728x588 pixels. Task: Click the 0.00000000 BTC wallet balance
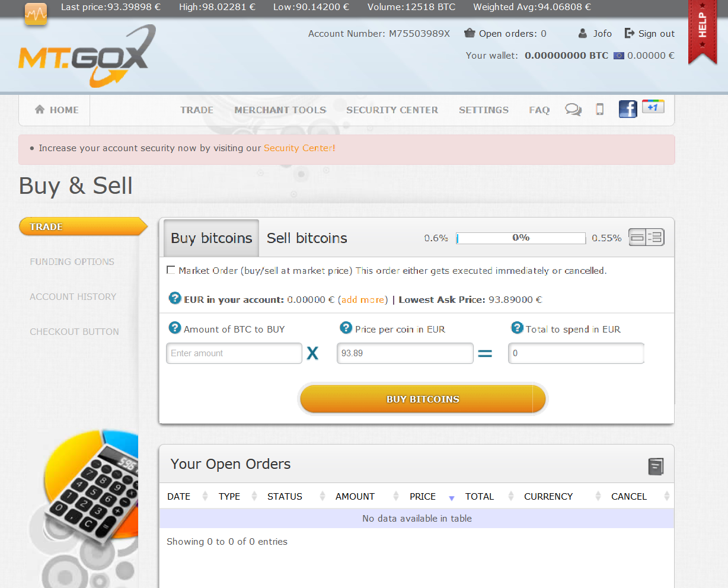(566, 56)
